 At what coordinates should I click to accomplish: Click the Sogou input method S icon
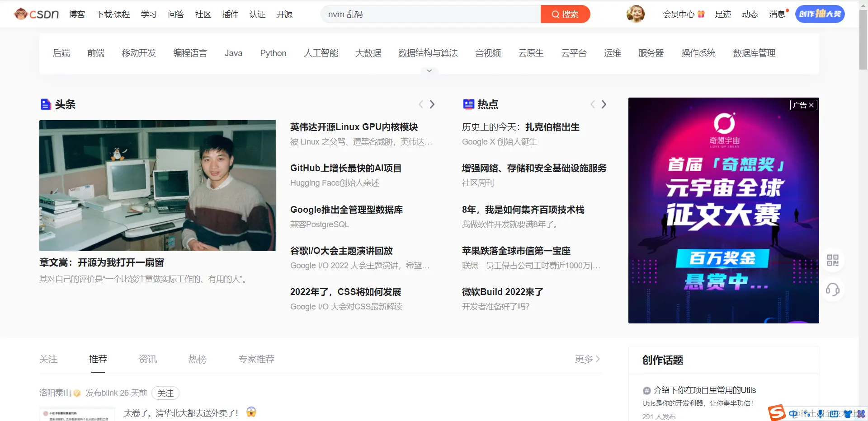[x=777, y=413]
